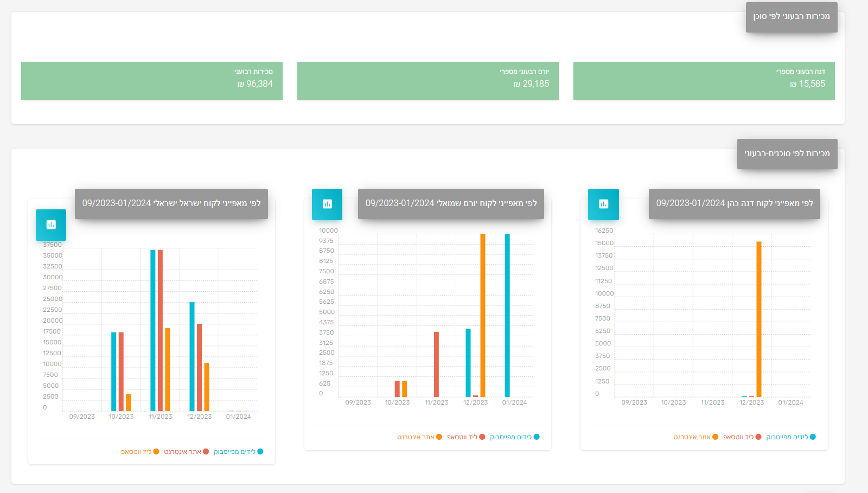The width and height of the screenshot is (868, 493).
Task: Open the 15,585 ₪ דנה quarterly card
Action: (x=704, y=81)
